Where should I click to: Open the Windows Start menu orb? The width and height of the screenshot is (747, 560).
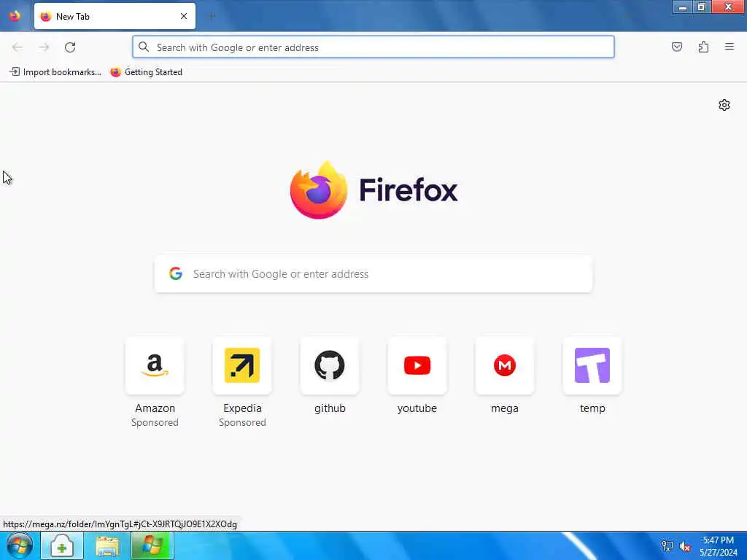coord(20,545)
